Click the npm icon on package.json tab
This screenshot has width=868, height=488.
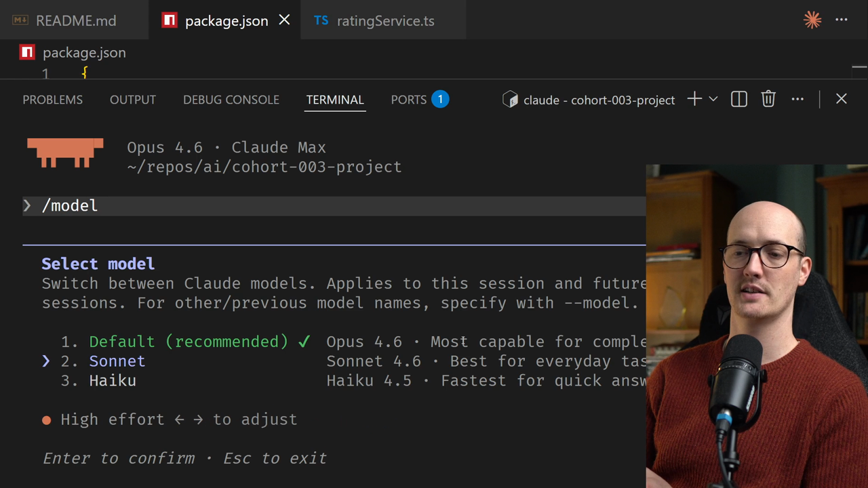(x=170, y=20)
